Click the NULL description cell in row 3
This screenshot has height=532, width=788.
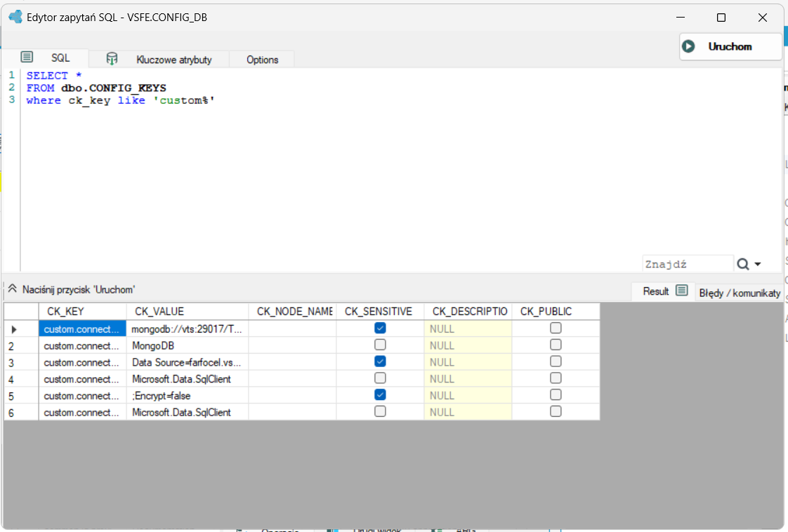pos(468,362)
